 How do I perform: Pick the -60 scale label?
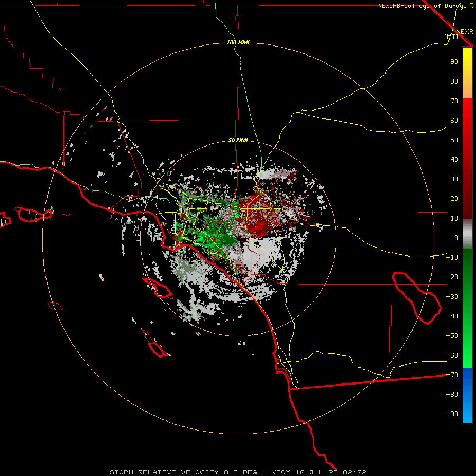tap(452, 355)
